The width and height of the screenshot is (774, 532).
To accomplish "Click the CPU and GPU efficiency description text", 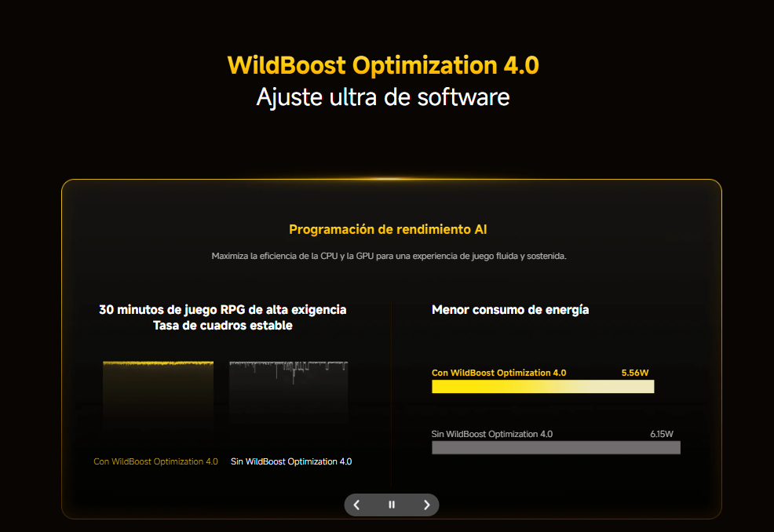I will [389, 256].
